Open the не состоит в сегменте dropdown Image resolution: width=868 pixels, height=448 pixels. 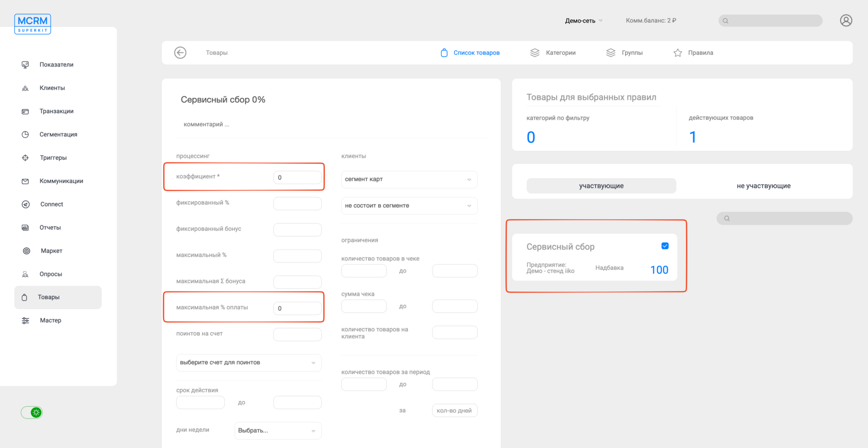409,206
